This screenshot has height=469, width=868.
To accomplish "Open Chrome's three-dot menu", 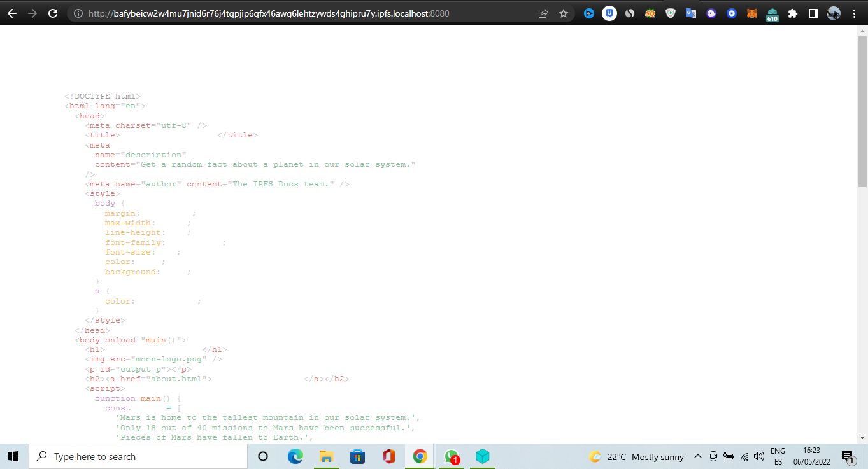I will click(855, 13).
